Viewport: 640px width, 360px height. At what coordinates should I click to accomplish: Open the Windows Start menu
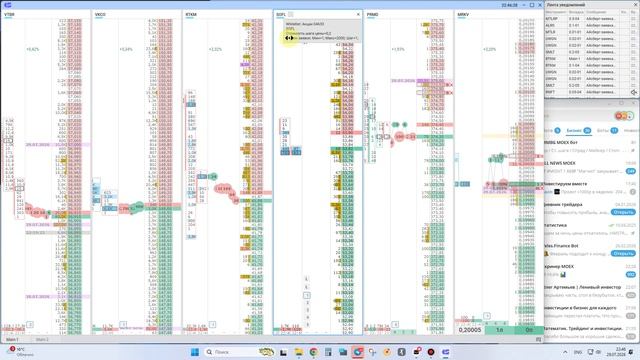coord(195,352)
